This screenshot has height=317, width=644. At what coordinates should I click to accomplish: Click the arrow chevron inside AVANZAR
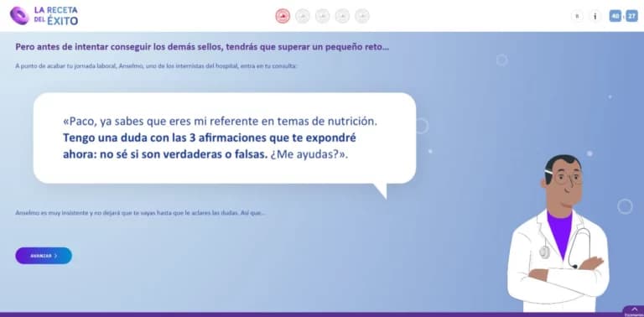(x=55, y=256)
